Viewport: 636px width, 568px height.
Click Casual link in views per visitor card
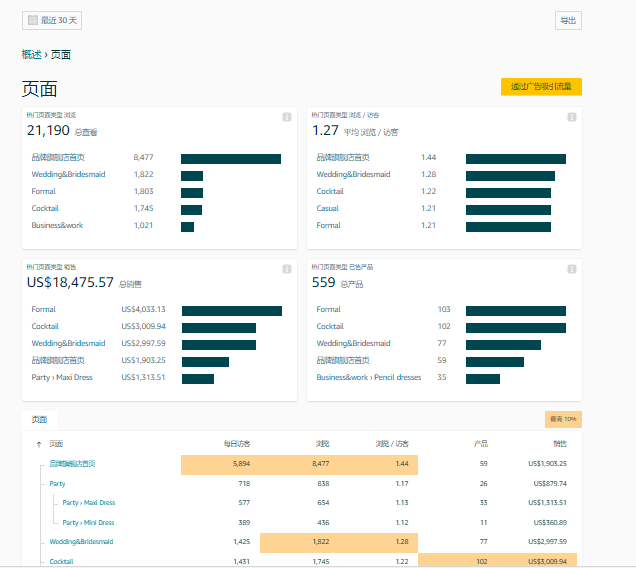327,209
